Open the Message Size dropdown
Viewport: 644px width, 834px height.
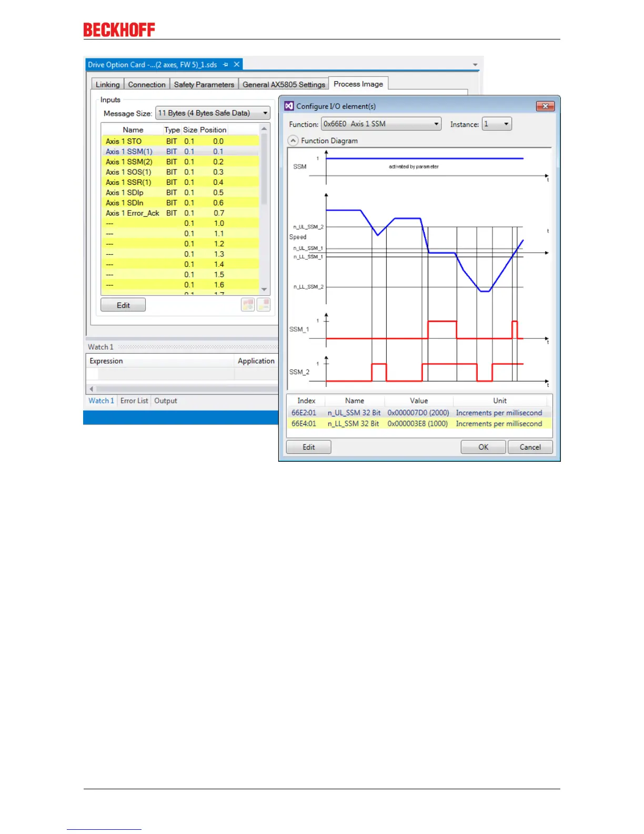coord(213,113)
